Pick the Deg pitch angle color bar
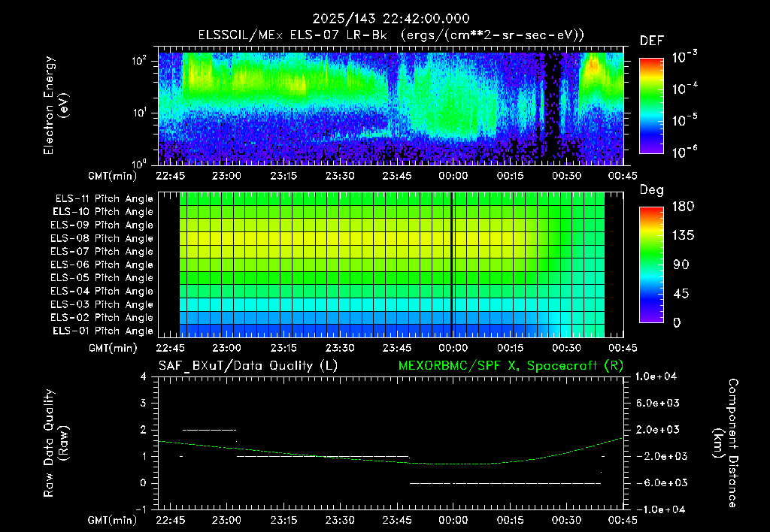770x532 pixels. [651, 264]
